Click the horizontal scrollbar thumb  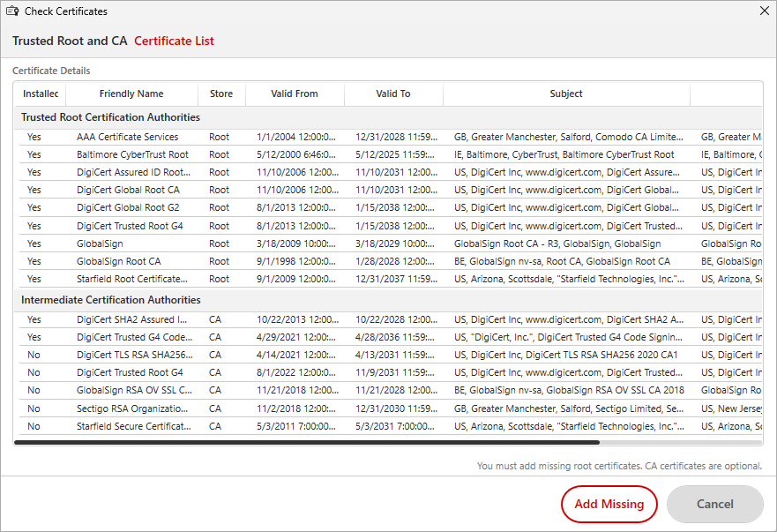(x=307, y=442)
